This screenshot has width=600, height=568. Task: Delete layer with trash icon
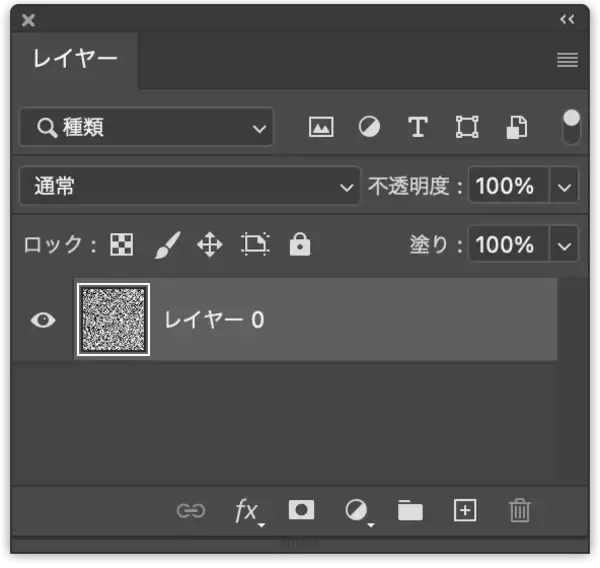click(x=520, y=510)
